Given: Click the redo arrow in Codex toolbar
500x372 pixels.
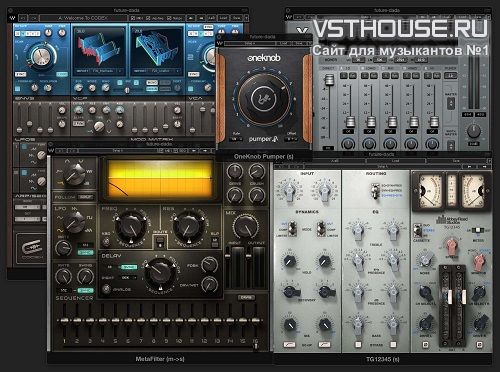Looking at the screenshot, I should [33, 18].
